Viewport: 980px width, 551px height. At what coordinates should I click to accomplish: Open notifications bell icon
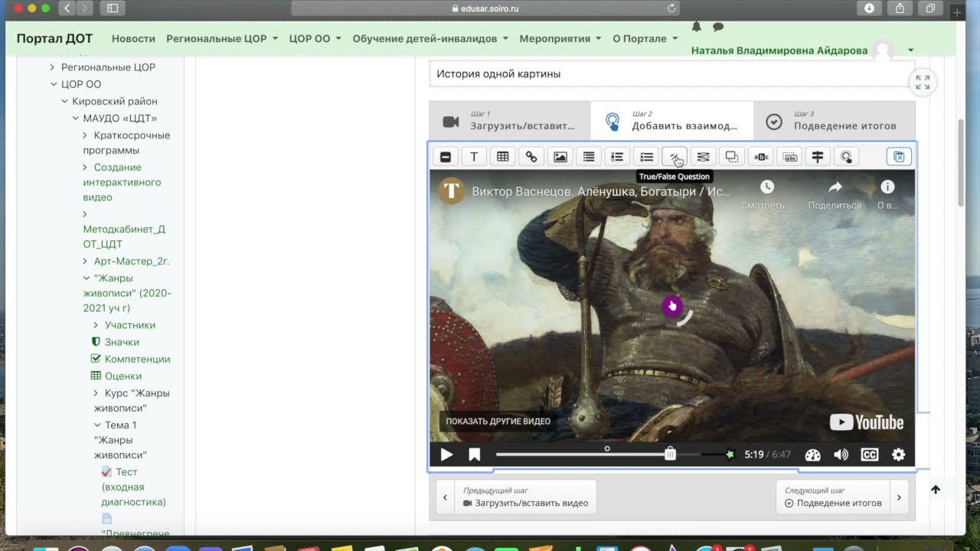pyautogui.click(x=697, y=27)
